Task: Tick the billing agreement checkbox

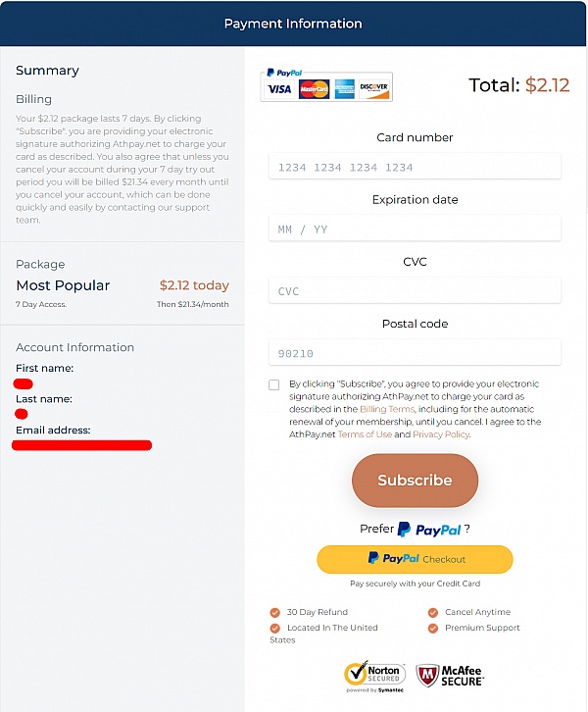Action: point(274,385)
